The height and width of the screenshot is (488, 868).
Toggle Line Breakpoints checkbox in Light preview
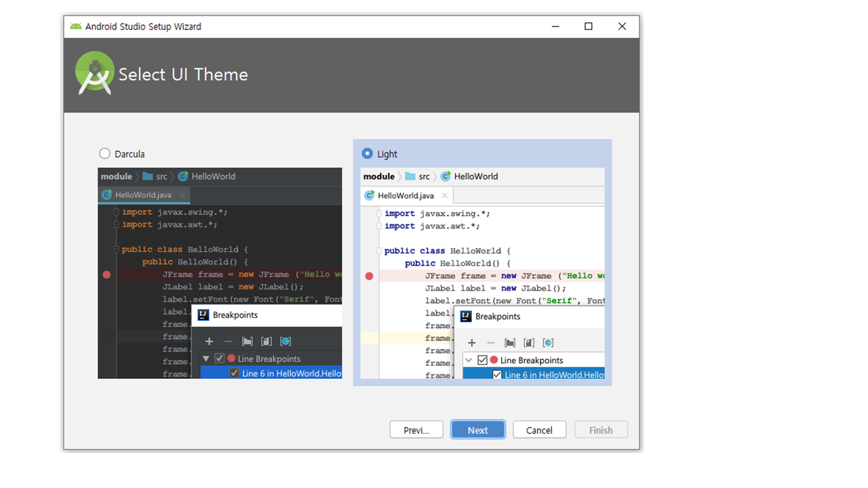point(482,361)
